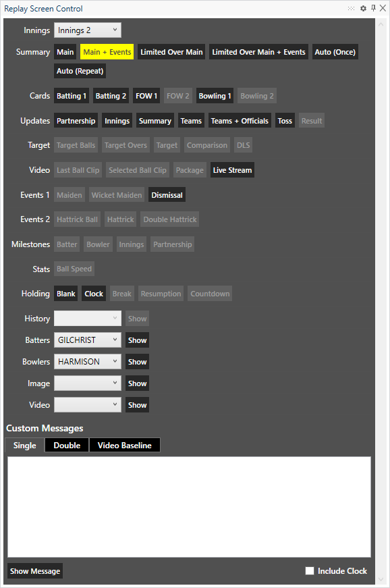Click the Show Message button
Screen dimensions: 390x588
(35, 571)
